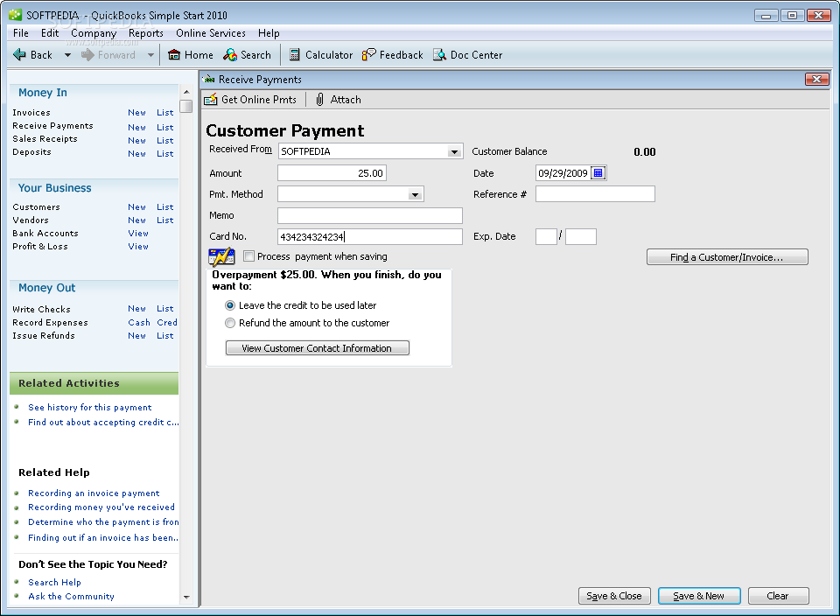Click New link beside Write Checks
The width and height of the screenshot is (840, 616).
pyautogui.click(x=136, y=309)
